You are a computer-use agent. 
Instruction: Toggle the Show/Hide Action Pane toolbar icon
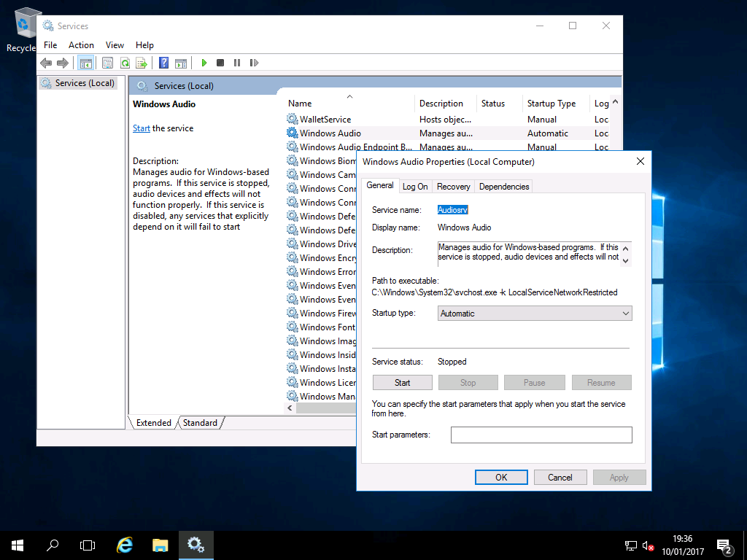tap(181, 63)
